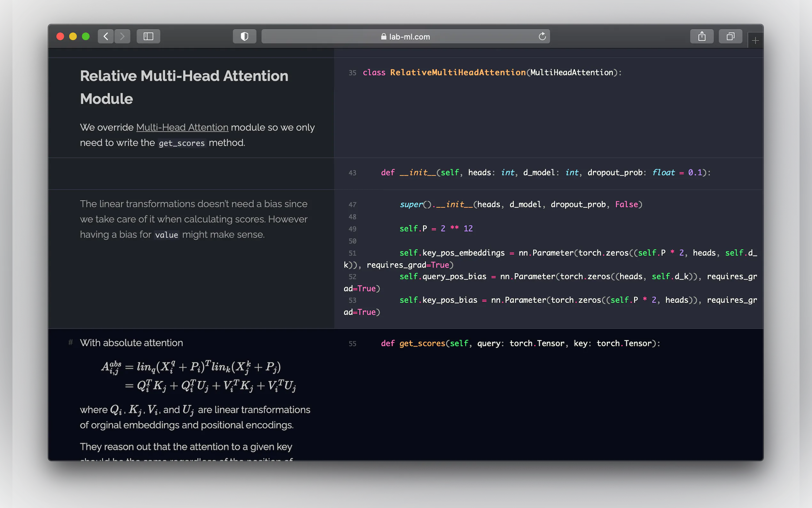Open the privacy shield report icon
The width and height of the screenshot is (812, 508).
coord(244,36)
